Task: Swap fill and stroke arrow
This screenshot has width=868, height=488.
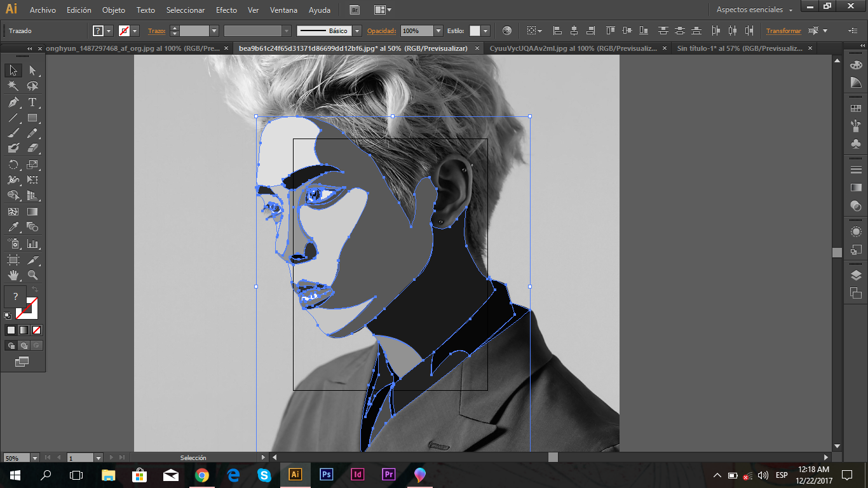Action: click(x=35, y=290)
